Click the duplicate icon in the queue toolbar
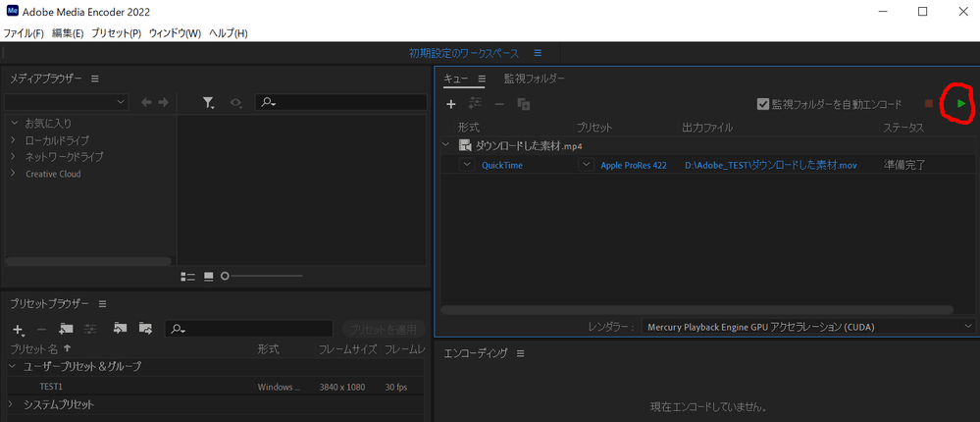The height and width of the screenshot is (422, 980). [524, 104]
